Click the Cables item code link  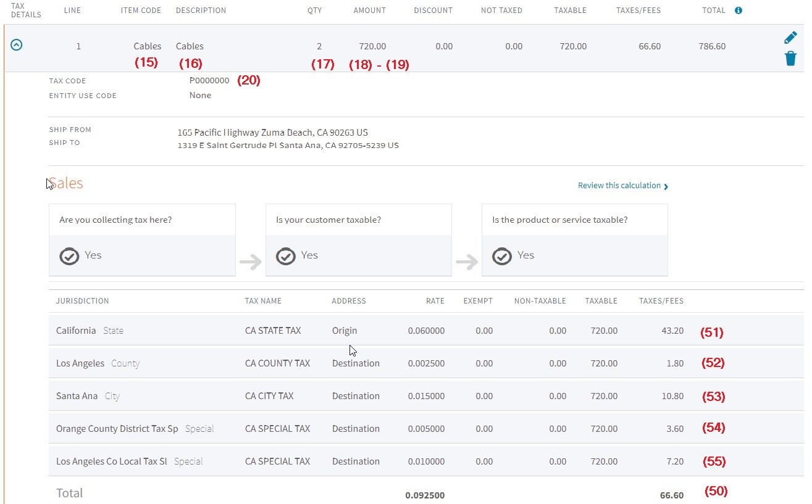148,46
